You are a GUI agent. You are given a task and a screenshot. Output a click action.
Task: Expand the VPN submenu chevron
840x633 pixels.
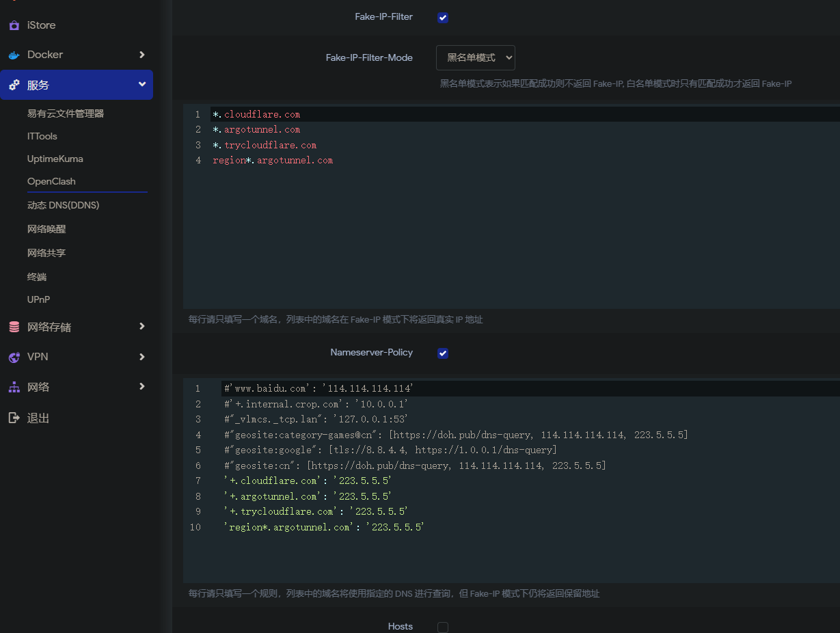(x=141, y=357)
